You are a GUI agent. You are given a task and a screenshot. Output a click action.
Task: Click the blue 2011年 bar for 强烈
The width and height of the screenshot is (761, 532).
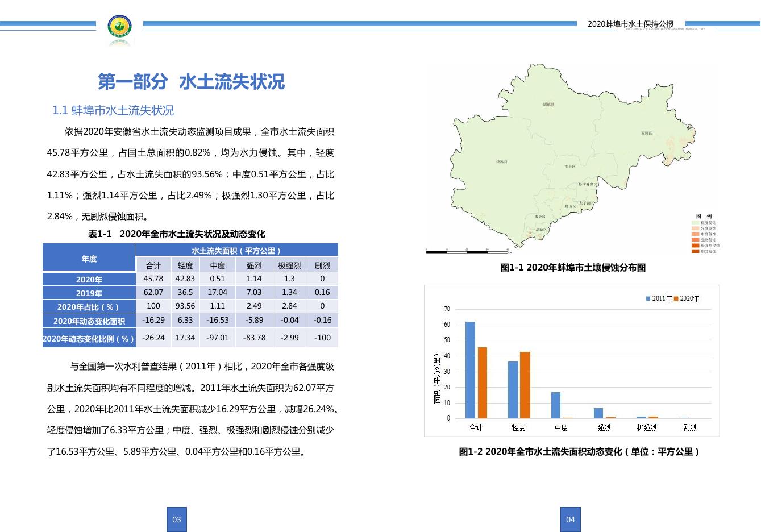[598, 413]
